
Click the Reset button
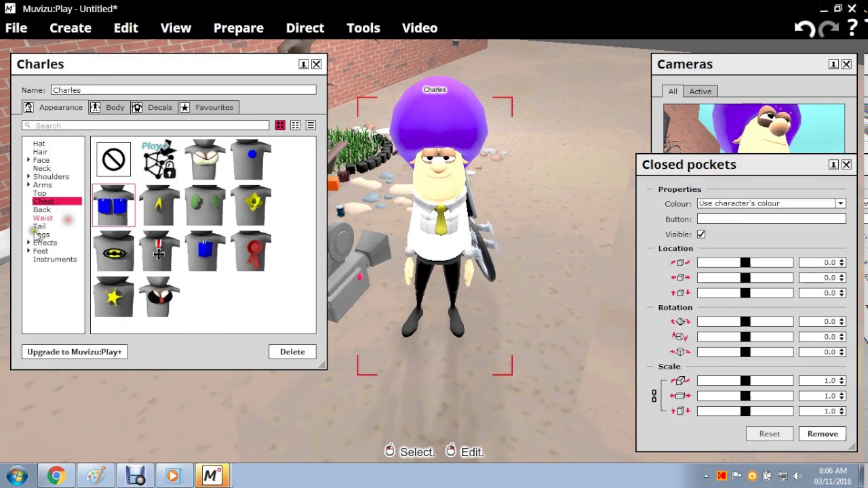(x=770, y=434)
